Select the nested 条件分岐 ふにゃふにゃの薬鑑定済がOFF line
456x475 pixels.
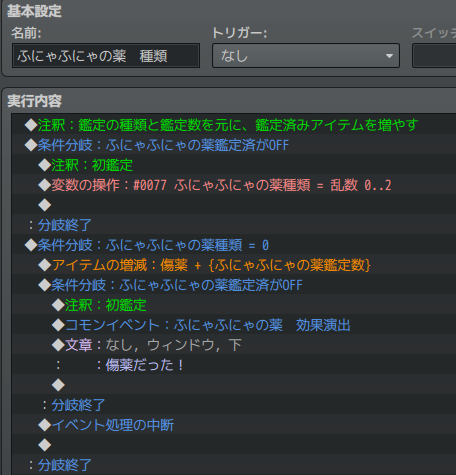pyautogui.click(x=234, y=285)
